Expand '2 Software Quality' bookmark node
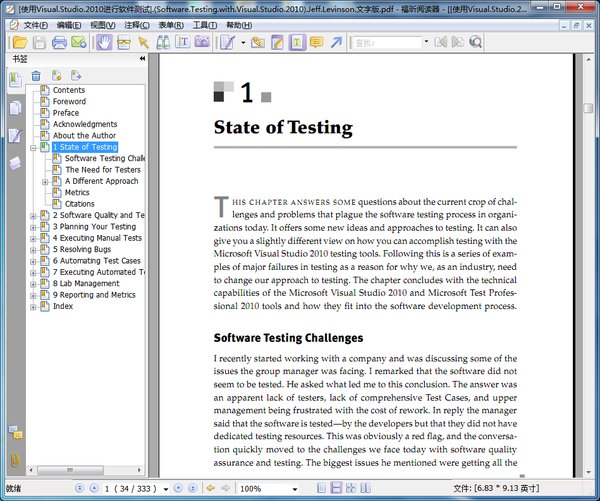This screenshot has width=600, height=501. [x=33, y=216]
